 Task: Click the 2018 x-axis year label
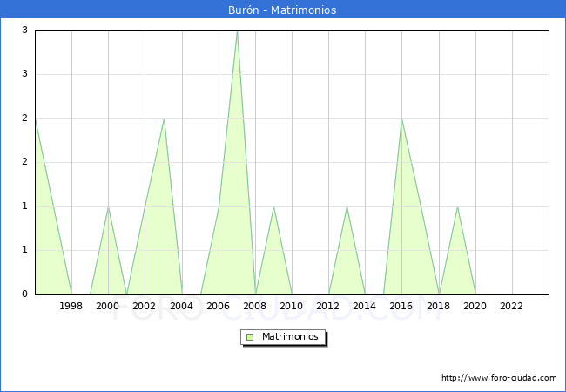[438, 306]
